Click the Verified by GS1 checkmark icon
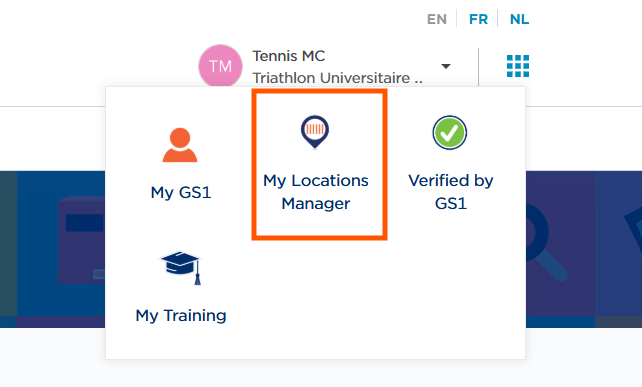The image size is (642, 387). pyautogui.click(x=450, y=133)
